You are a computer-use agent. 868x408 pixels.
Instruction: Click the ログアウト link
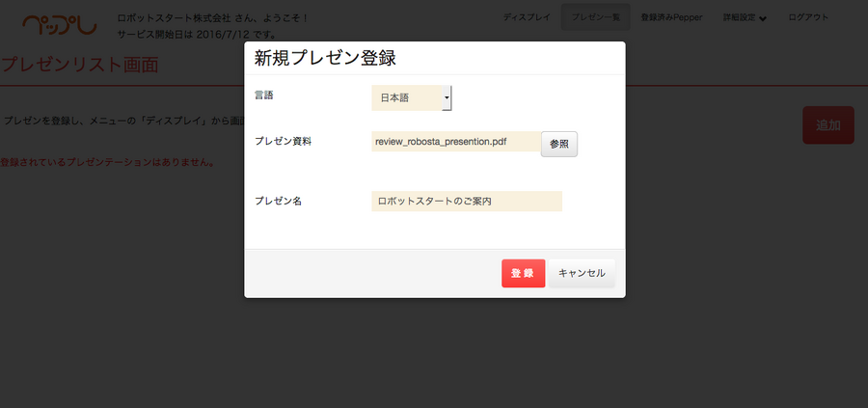(x=807, y=17)
